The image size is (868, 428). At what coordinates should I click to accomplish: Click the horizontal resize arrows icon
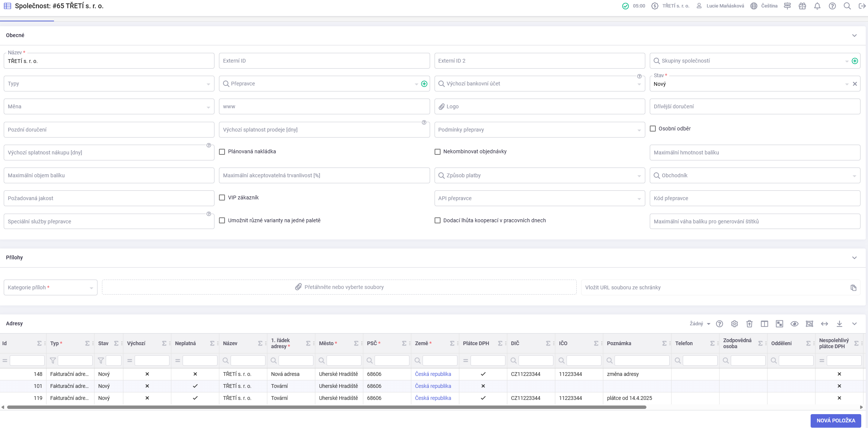coord(824,324)
